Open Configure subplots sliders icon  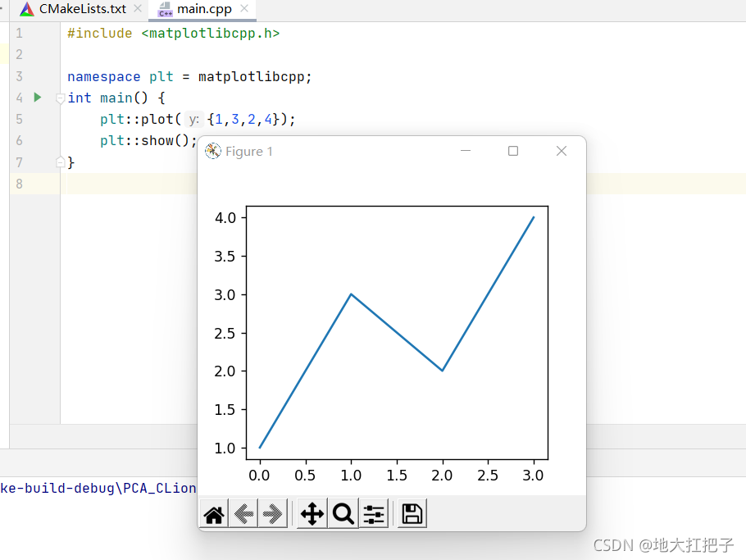(x=374, y=514)
